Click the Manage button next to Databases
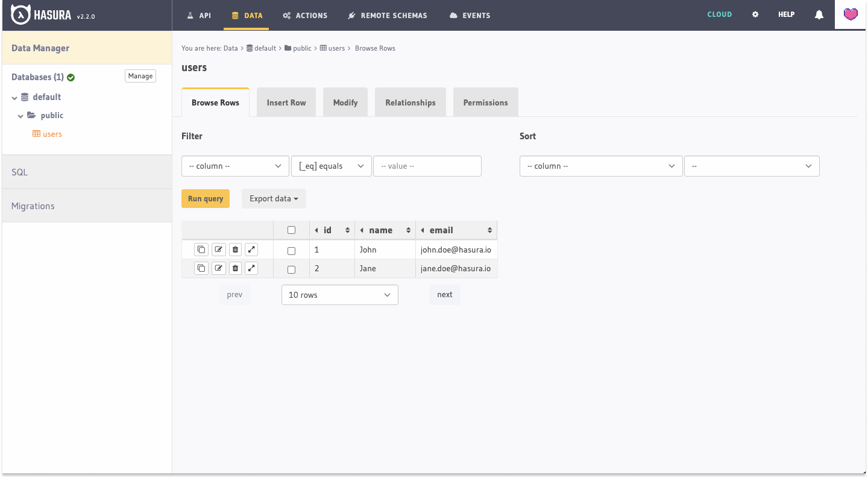This screenshot has width=868, height=478. (x=140, y=76)
